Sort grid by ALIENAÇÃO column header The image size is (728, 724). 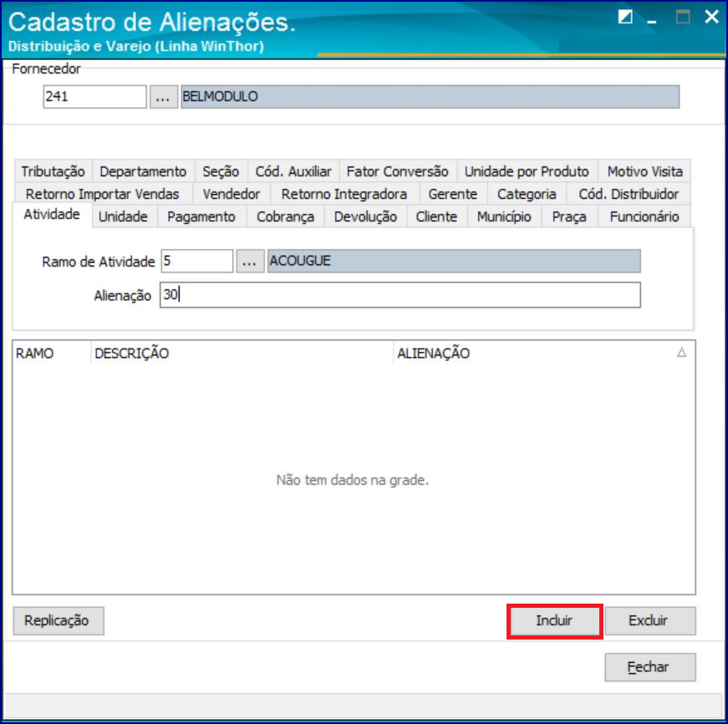[543, 354]
